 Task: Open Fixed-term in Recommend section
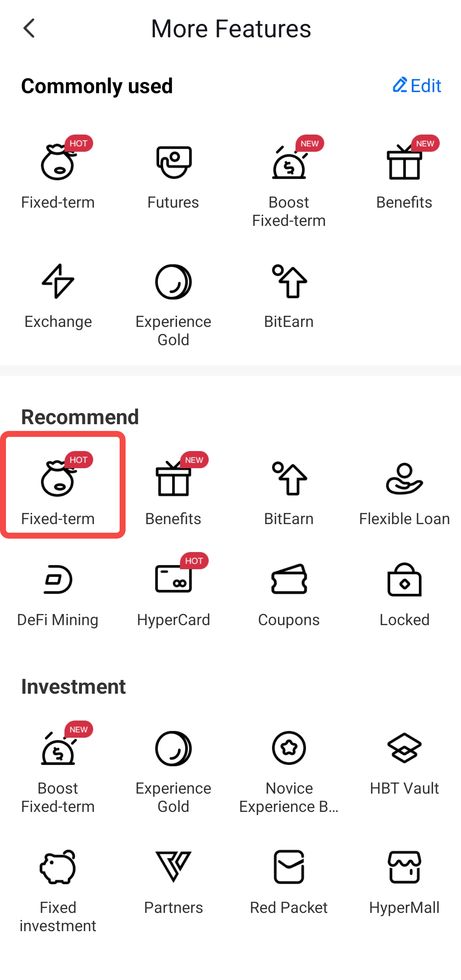point(58,491)
